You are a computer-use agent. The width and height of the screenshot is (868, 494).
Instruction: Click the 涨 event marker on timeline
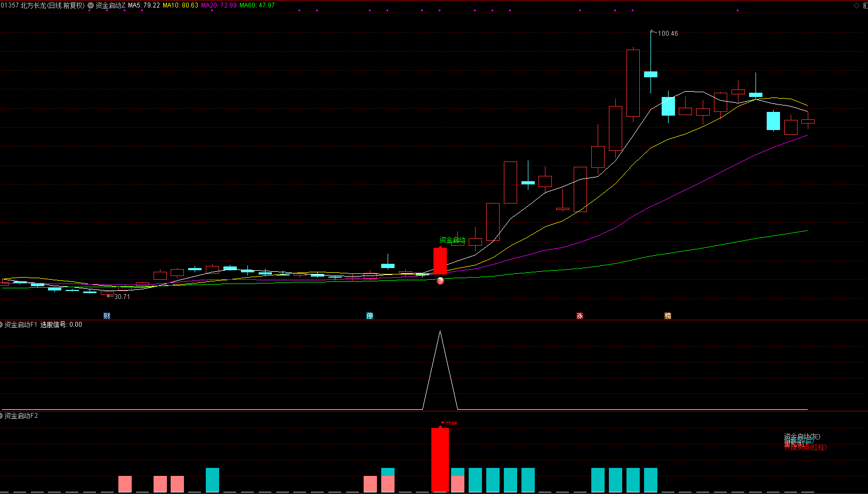(x=580, y=316)
